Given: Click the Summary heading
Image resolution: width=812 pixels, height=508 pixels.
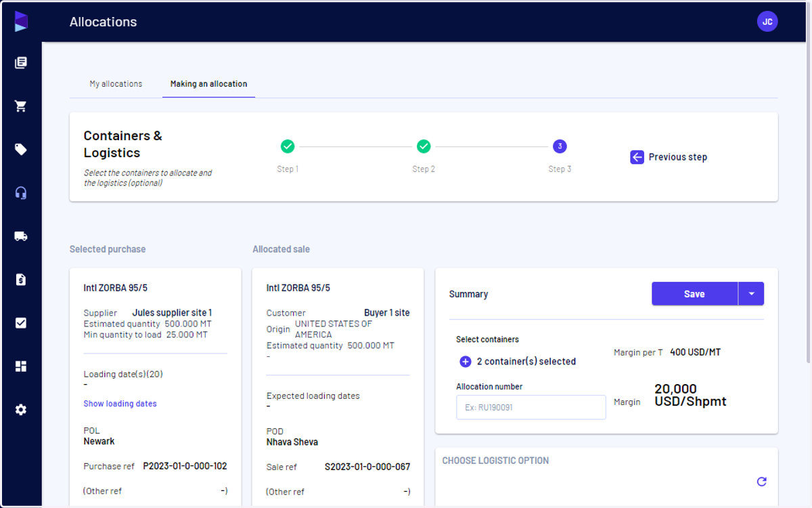Looking at the screenshot, I should (468, 294).
